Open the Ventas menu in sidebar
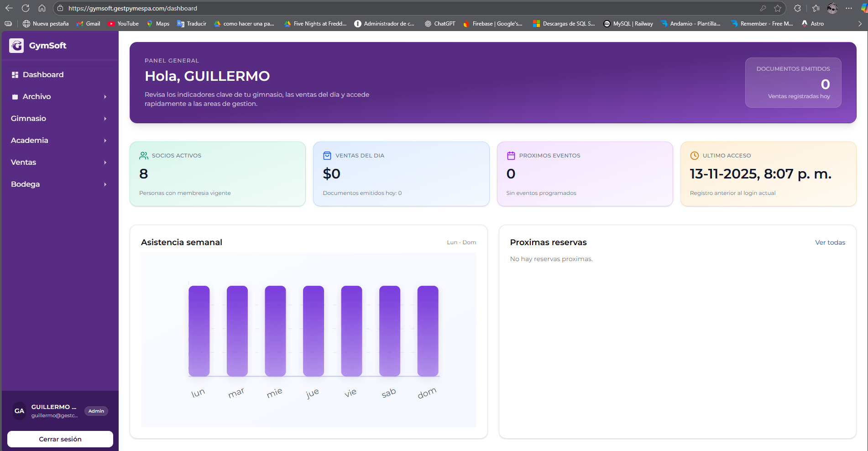Viewport: 868px width, 451px height. pyautogui.click(x=59, y=163)
